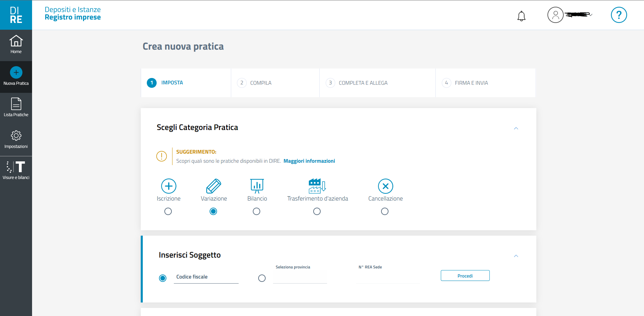Open the Seleziona provincia dropdown

click(300, 278)
